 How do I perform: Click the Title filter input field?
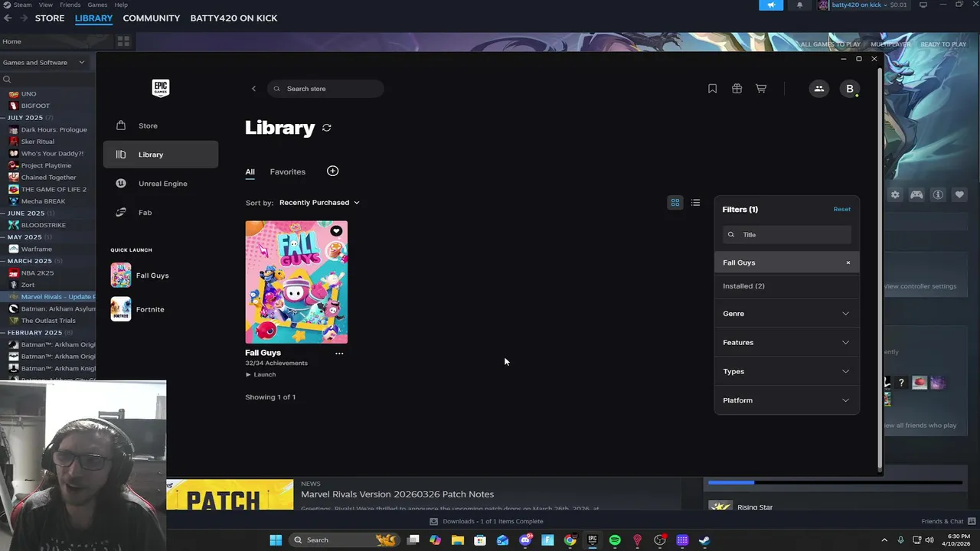point(786,235)
